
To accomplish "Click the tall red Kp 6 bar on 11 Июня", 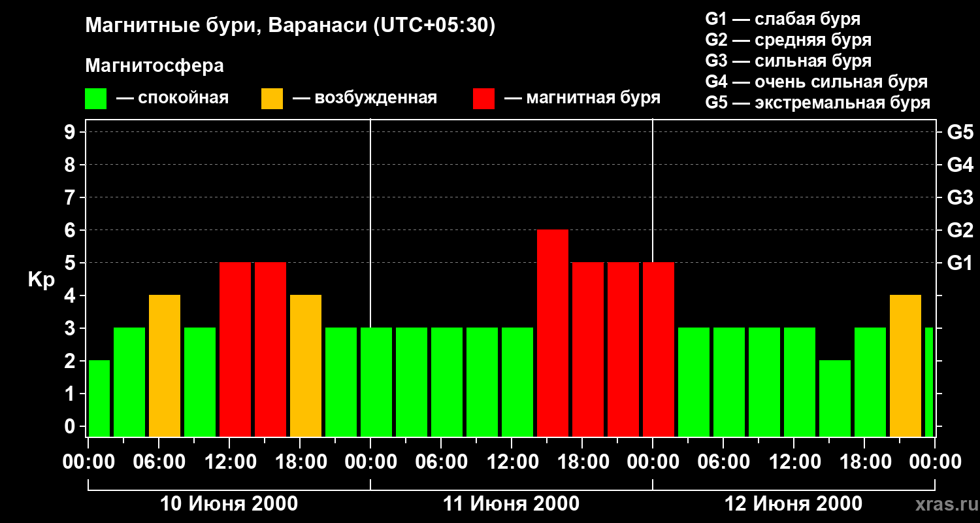I will click(x=553, y=333).
